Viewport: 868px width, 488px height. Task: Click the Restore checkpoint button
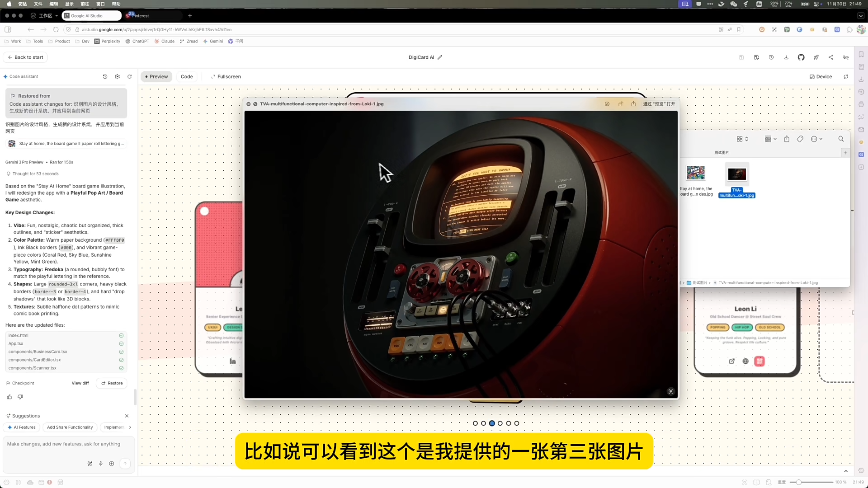click(x=112, y=383)
